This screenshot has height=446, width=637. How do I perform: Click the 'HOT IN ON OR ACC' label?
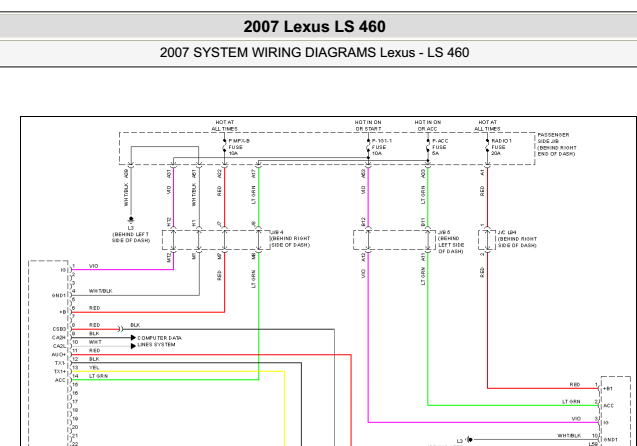[428, 126]
